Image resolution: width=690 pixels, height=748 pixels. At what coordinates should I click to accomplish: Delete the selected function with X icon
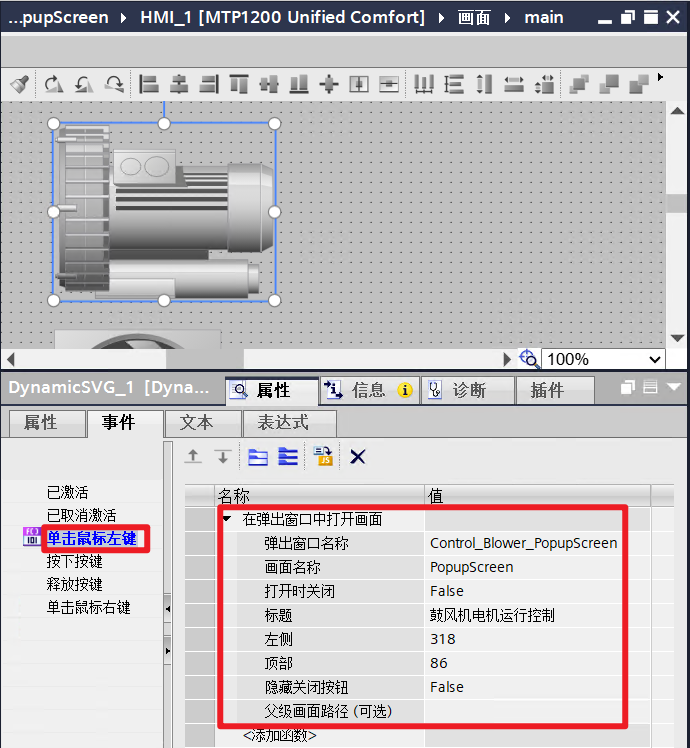(357, 457)
